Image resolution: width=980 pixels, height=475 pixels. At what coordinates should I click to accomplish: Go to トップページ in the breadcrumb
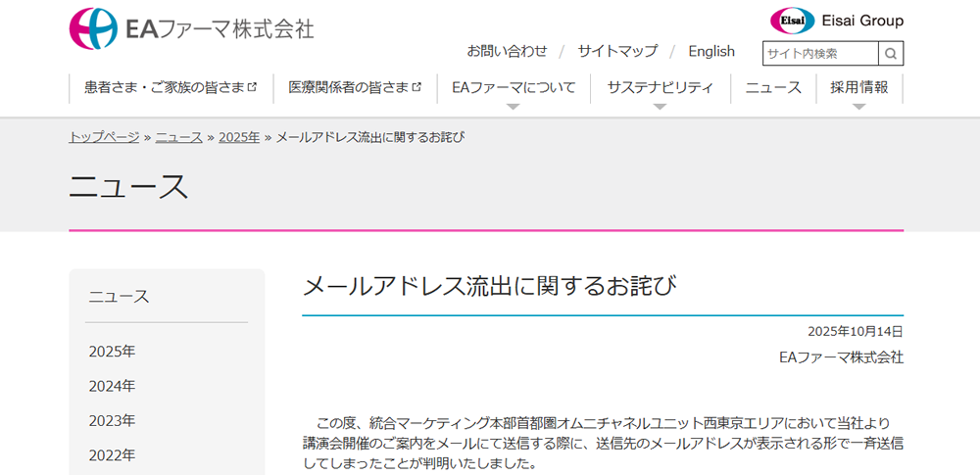click(x=104, y=137)
